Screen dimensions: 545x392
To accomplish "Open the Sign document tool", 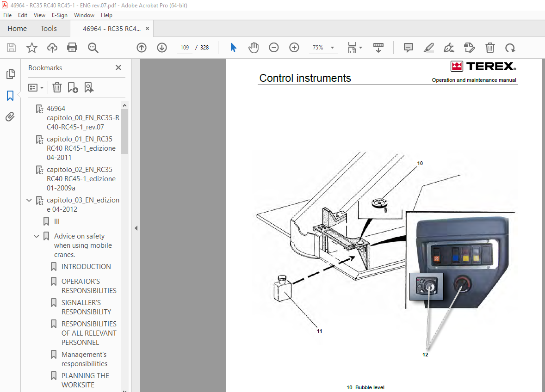I will (x=449, y=48).
